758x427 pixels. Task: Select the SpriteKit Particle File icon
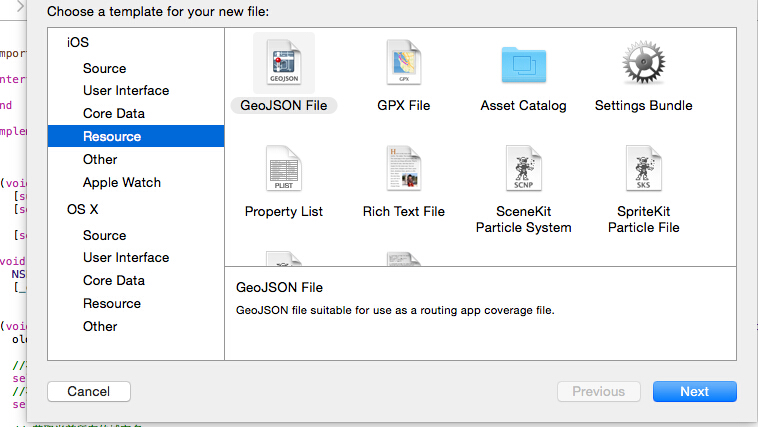click(643, 170)
